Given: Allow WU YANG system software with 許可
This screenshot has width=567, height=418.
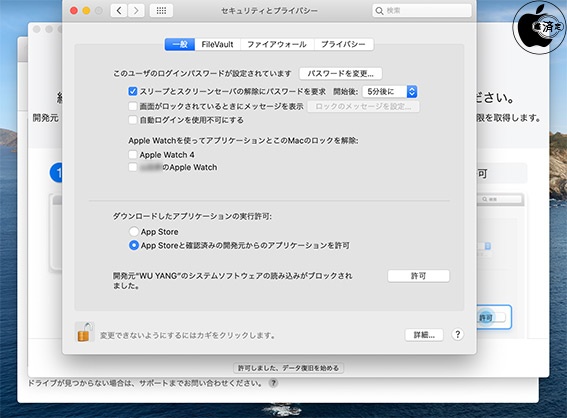Looking at the screenshot, I should tap(418, 276).
